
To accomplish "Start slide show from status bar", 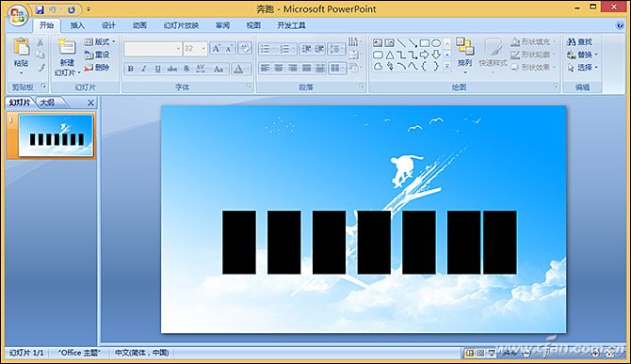I will coord(492,353).
